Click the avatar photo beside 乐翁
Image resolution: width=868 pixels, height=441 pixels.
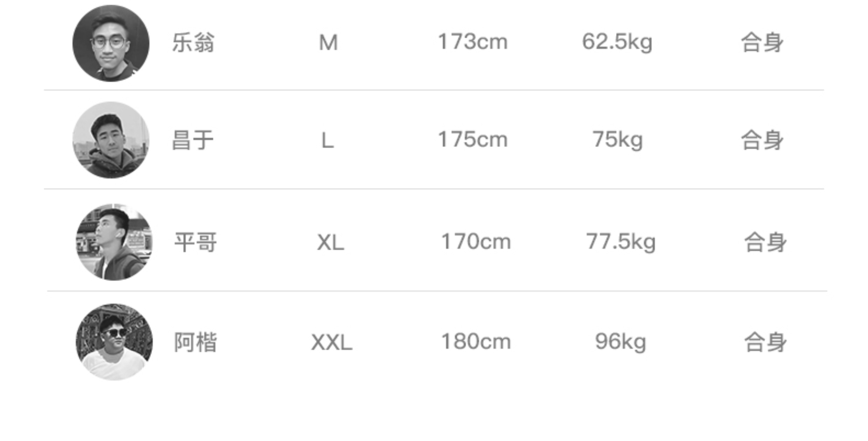pos(111,43)
